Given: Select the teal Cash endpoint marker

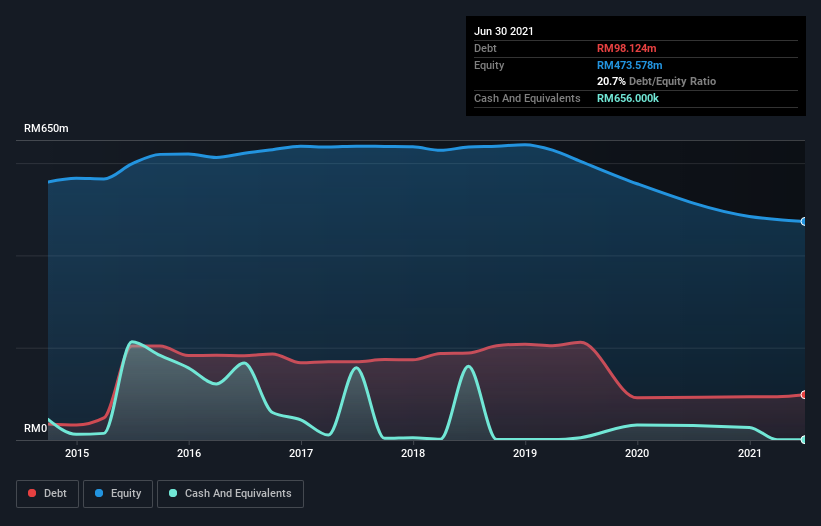Looking at the screenshot, I should coord(804,440).
